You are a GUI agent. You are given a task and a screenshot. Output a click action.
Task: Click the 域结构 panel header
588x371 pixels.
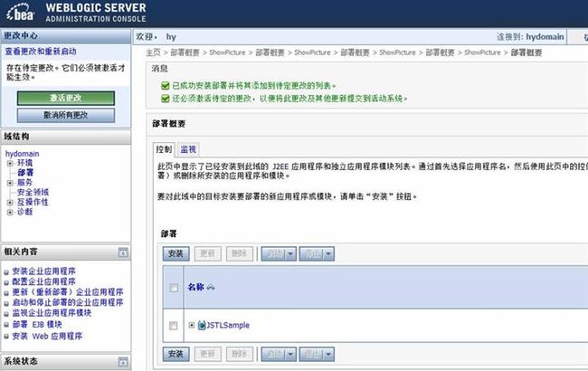[66, 137]
